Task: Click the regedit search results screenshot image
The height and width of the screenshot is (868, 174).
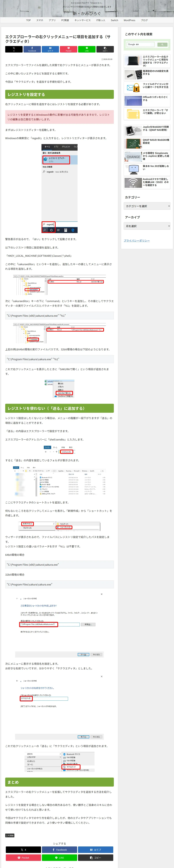Action: [59, 188]
